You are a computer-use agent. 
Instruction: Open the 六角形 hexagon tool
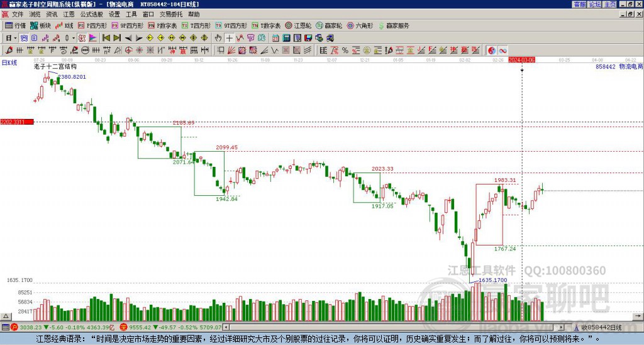(360, 25)
